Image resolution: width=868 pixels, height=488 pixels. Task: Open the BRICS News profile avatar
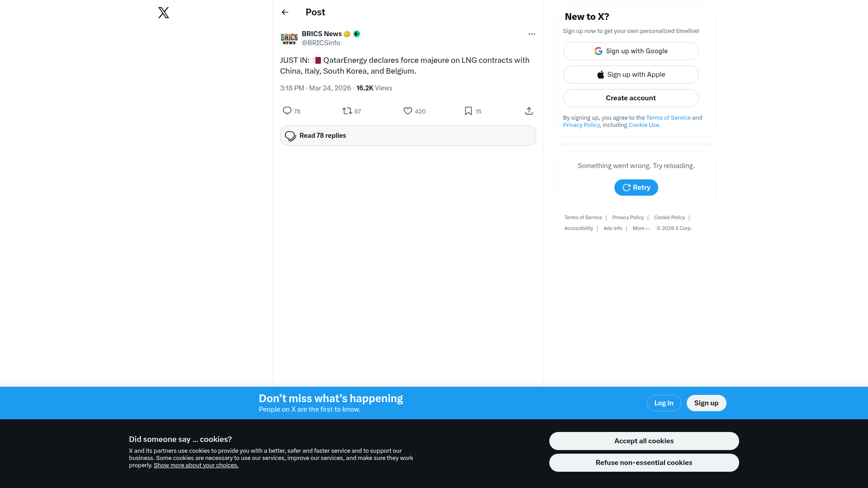point(289,38)
